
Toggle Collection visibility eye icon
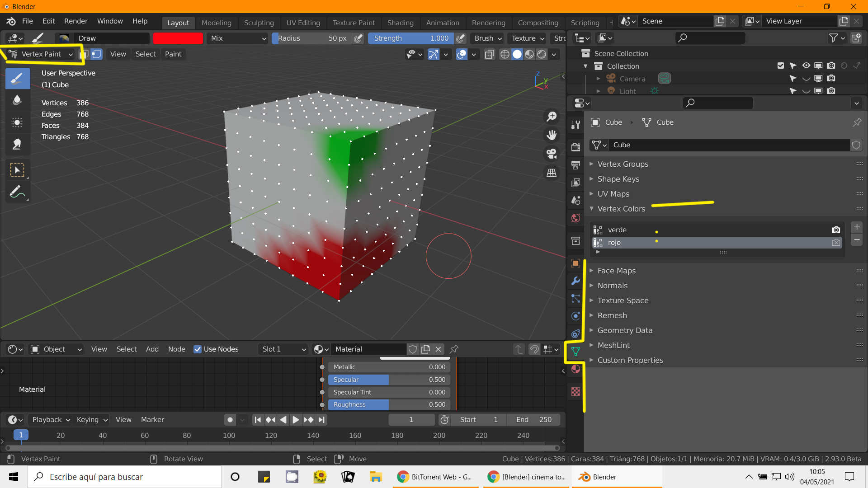tap(806, 66)
